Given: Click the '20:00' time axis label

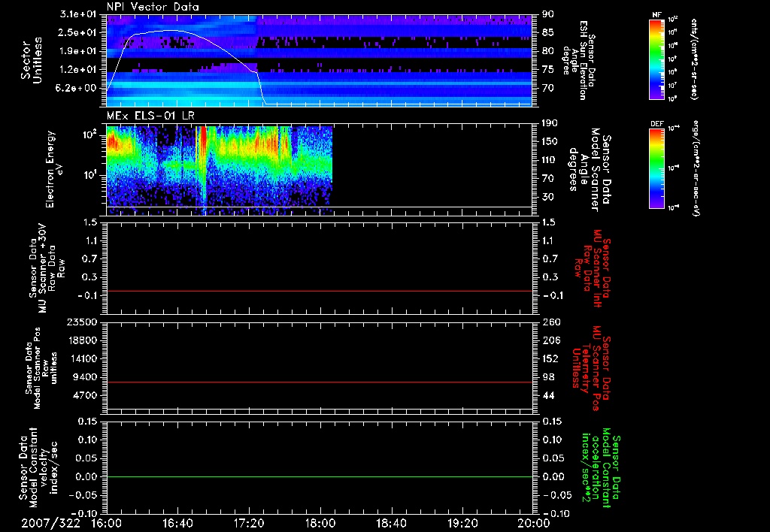Looking at the screenshot, I should [x=534, y=523].
